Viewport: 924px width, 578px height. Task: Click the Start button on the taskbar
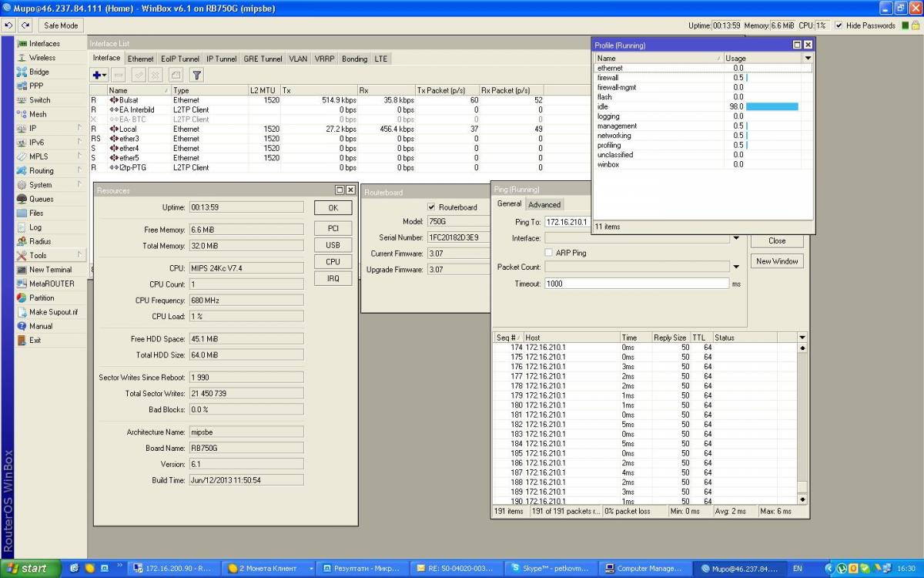coord(31,569)
